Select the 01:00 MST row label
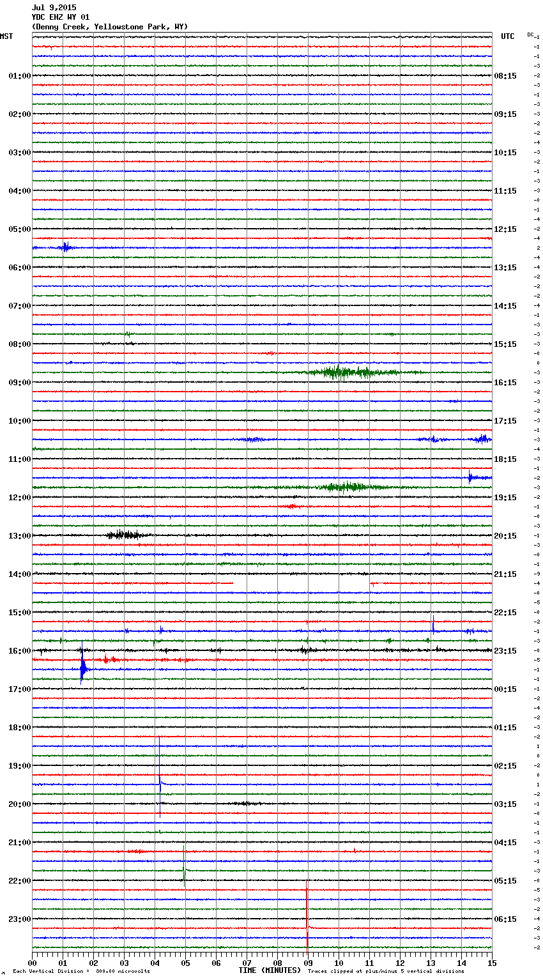543x980 pixels. click(20, 76)
